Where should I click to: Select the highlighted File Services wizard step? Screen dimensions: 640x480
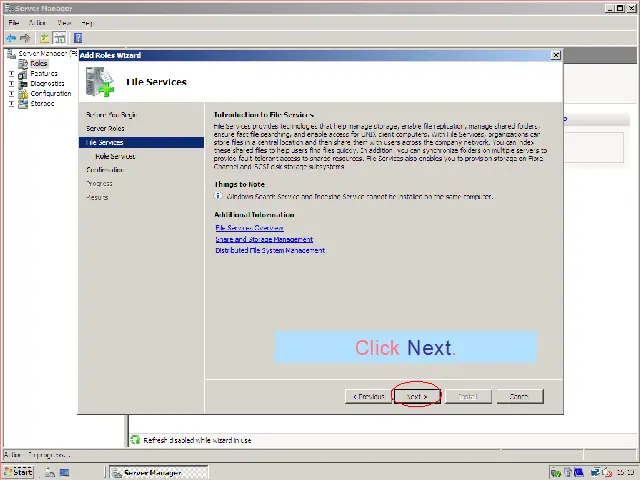(141, 142)
